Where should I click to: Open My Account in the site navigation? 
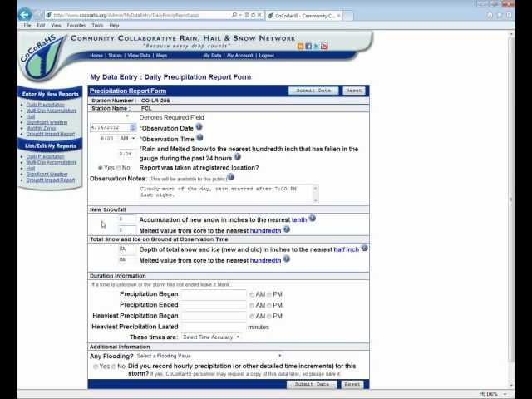[x=240, y=56]
